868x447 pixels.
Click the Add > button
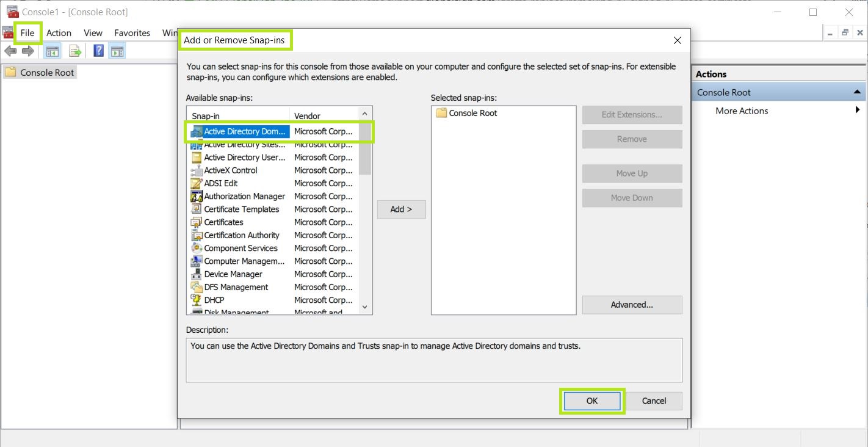[401, 209]
